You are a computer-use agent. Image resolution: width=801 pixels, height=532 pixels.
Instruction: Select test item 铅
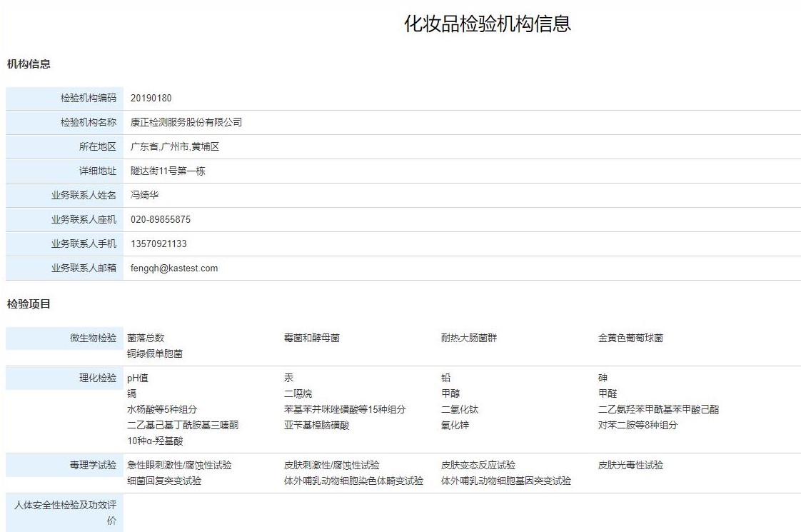[x=446, y=378]
